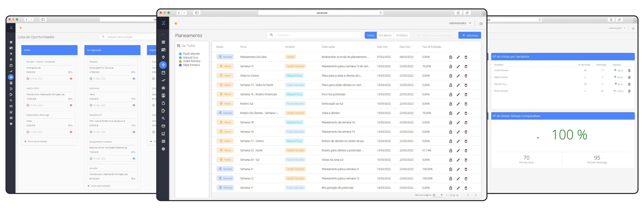Click the share icon in front browser toolbar
This screenshot has height=210, width=644.
[x=458, y=13]
